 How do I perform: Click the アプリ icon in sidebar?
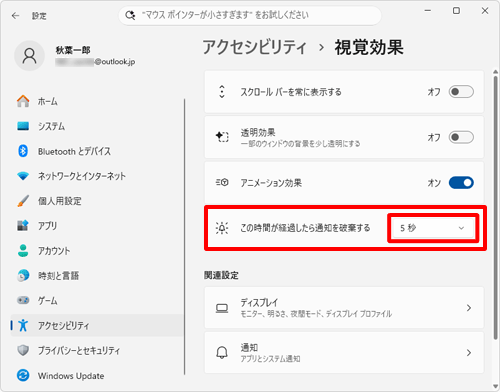(x=23, y=226)
